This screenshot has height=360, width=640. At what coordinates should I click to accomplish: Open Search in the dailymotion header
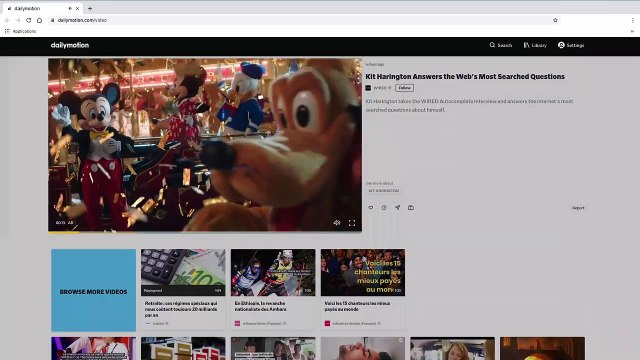coord(501,45)
